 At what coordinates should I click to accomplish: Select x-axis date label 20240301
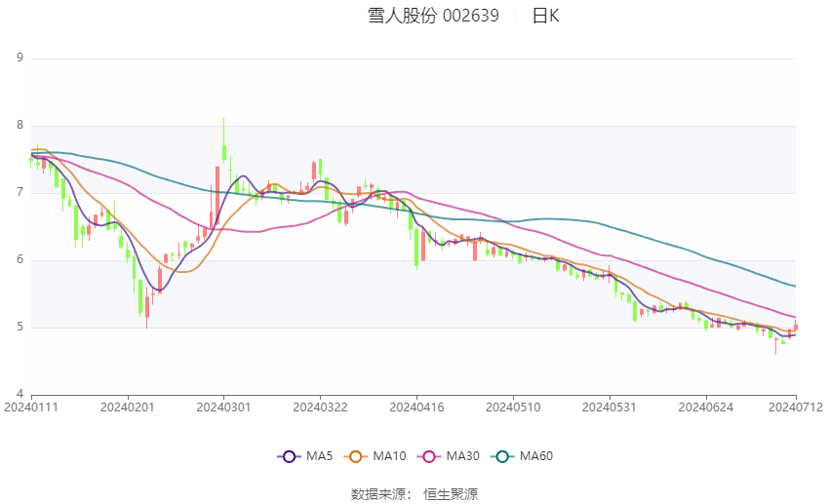click(x=223, y=407)
